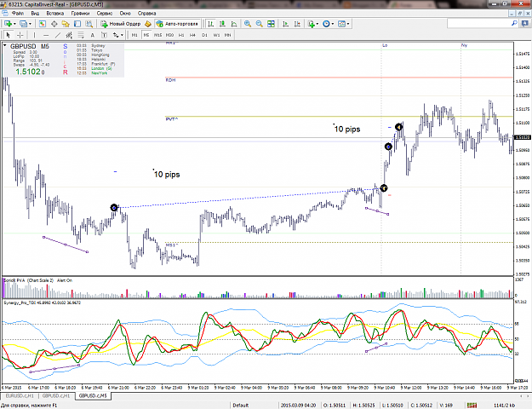This screenshot has height=409, width=532.
Task: Select the arrows drawing tool
Action: [116, 35]
